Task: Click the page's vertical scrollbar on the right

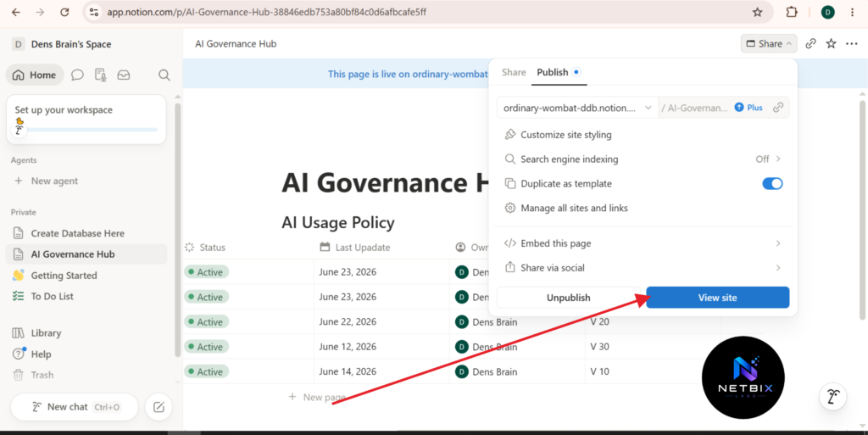Action: pos(862,210)
